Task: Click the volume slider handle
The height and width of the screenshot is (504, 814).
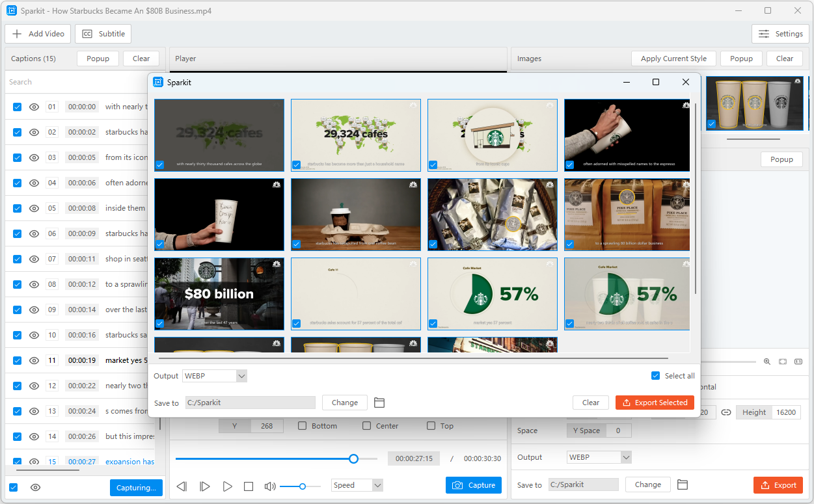Action: pos(303,486)
